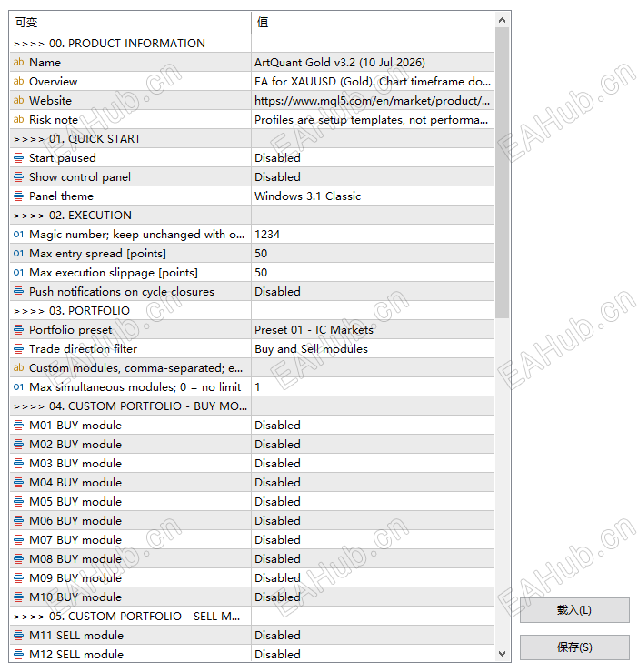Open the M08 BUY module value Disabled
The width and height of the screenshot is (638, 672).
tap(373, 558)
